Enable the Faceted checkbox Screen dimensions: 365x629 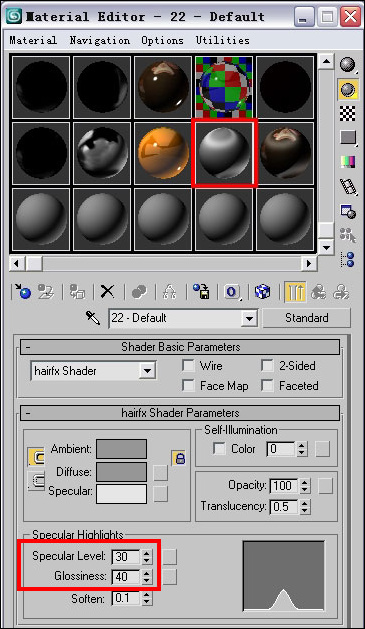pyautogui.click(x=267, y=386)
